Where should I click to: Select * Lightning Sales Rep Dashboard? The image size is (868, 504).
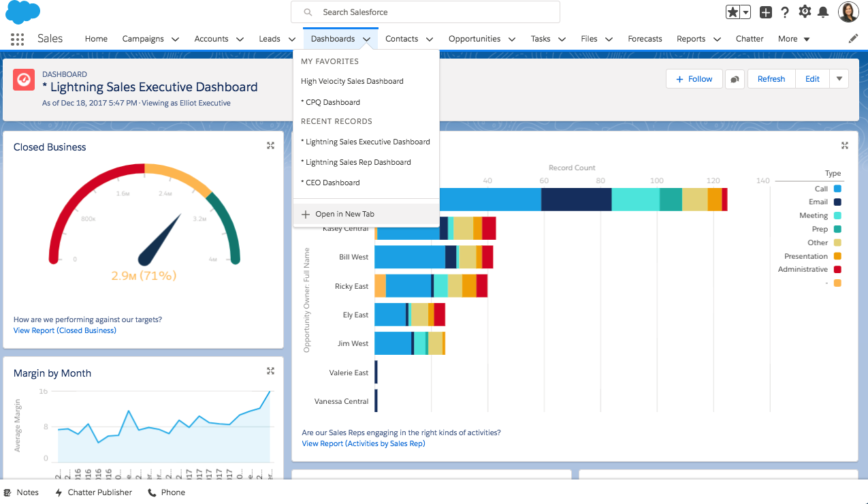355,162
